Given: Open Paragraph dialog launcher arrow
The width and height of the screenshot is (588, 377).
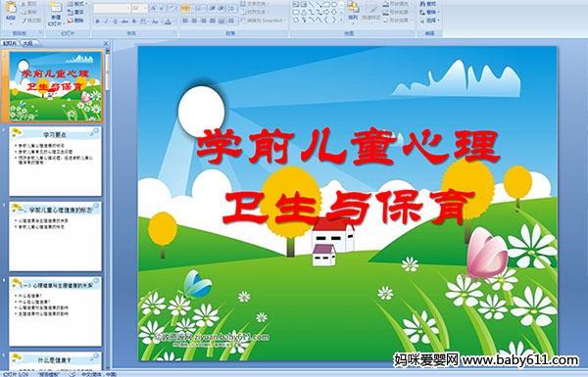Looking at the screenshot, I should tap(285, 33).
